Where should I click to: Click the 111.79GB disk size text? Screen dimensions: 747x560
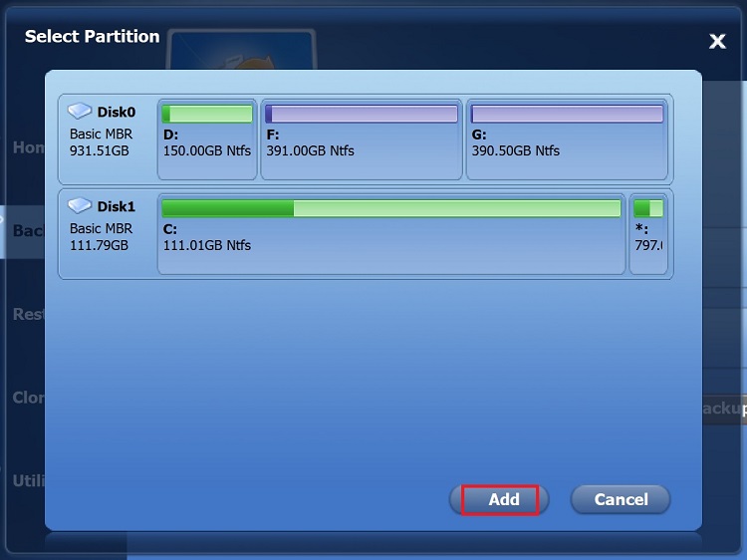99,245
